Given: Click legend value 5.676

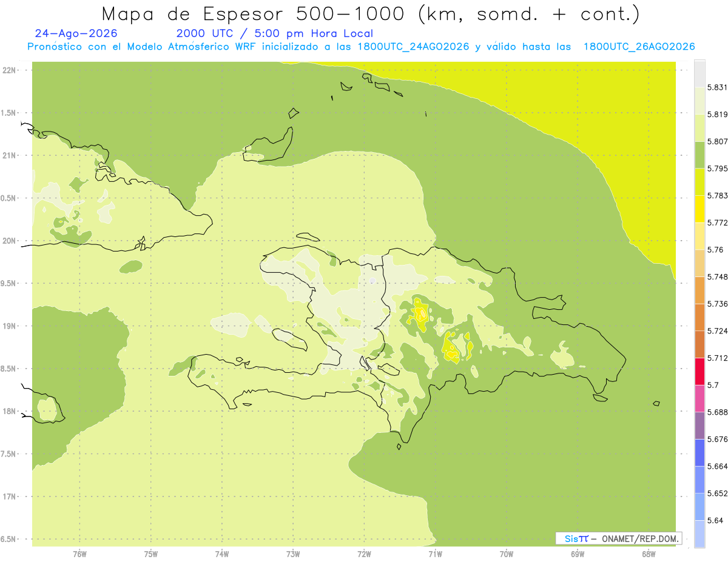Looking at the screenshot, I should click(x=717, y=440).
